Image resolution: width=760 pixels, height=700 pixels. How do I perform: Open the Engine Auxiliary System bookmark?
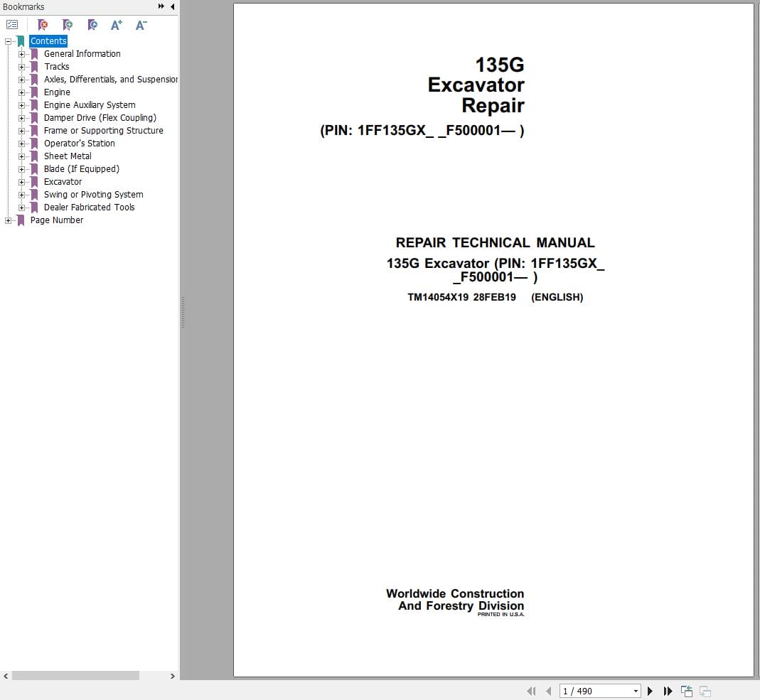(89, 105)
